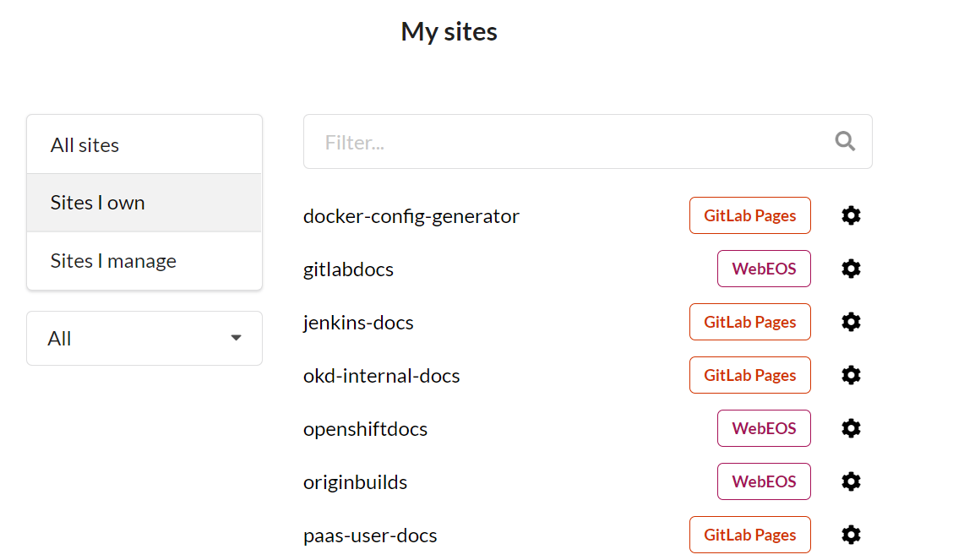Select the Sites I own item
Screen dimensions: 964x560
pos(144,202)
